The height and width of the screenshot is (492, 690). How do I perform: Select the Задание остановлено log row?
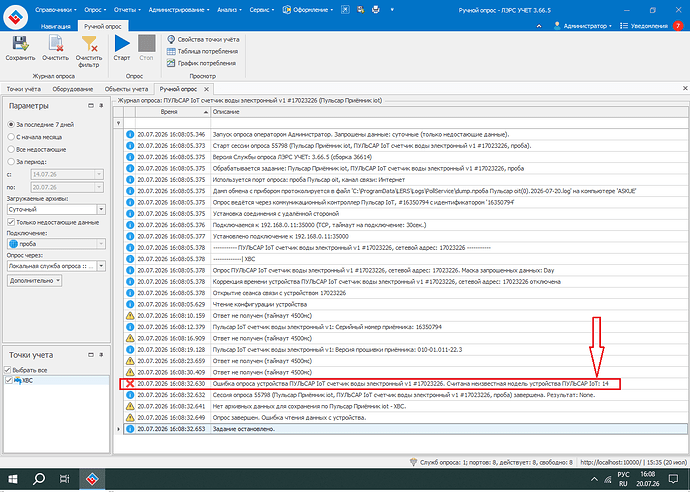405,429
